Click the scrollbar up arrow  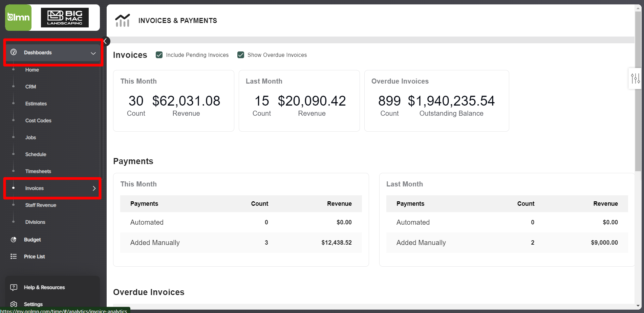(638, 8)
